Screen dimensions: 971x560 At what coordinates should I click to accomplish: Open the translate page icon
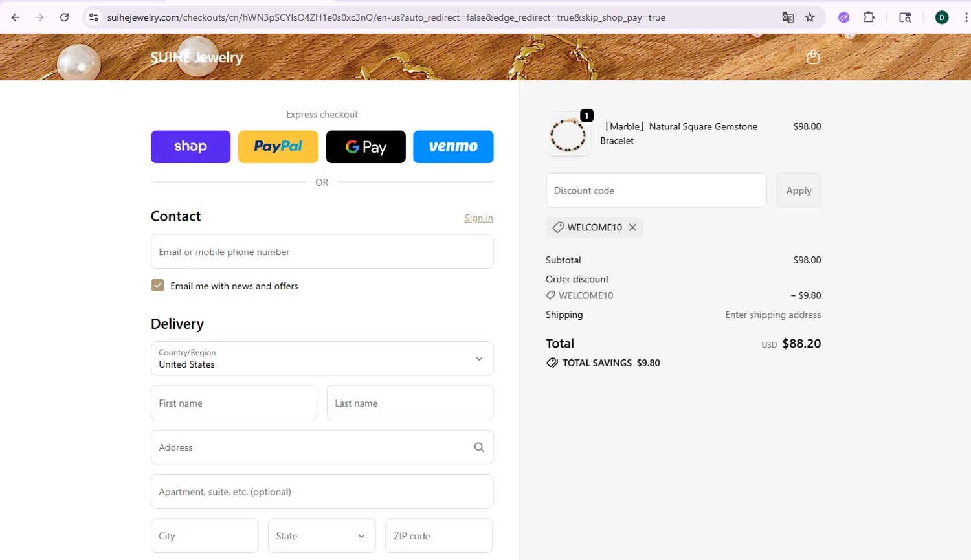(788, 17)
